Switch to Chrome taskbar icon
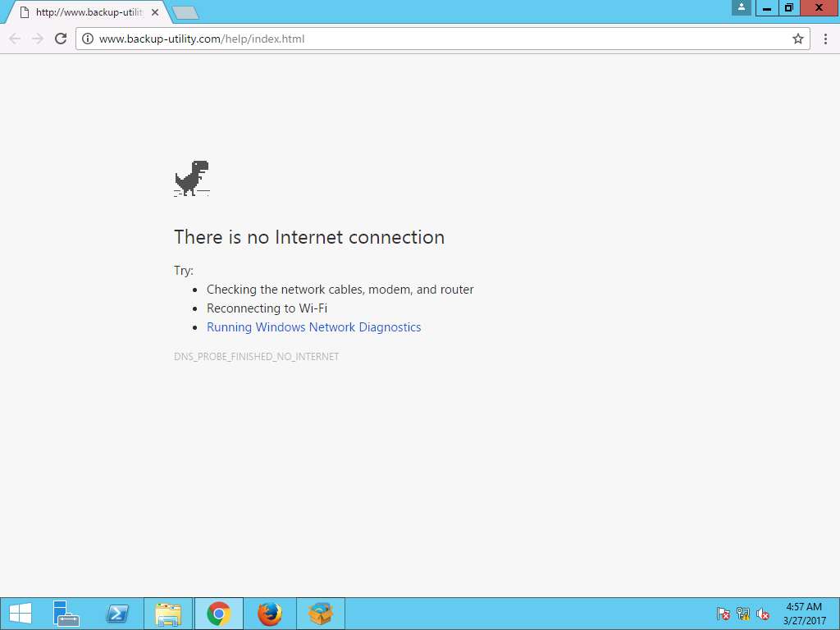 coord(218,614)
